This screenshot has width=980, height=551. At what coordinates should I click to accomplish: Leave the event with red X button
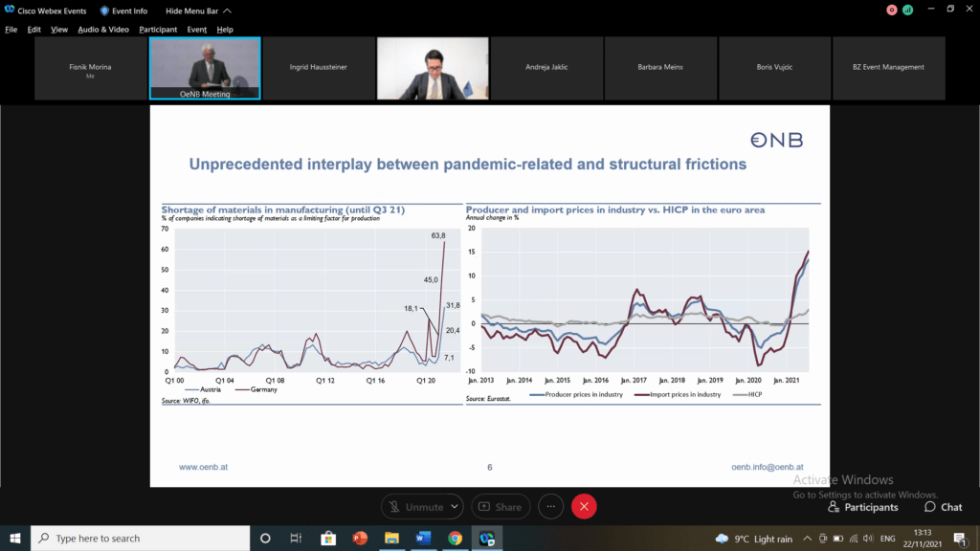click(584, 507)
